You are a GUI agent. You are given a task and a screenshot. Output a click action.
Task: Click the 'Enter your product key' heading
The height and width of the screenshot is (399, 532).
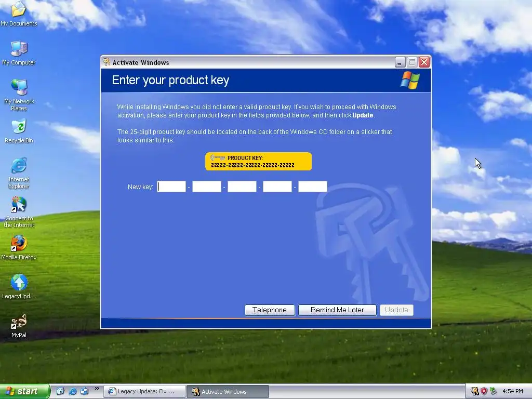170,81
